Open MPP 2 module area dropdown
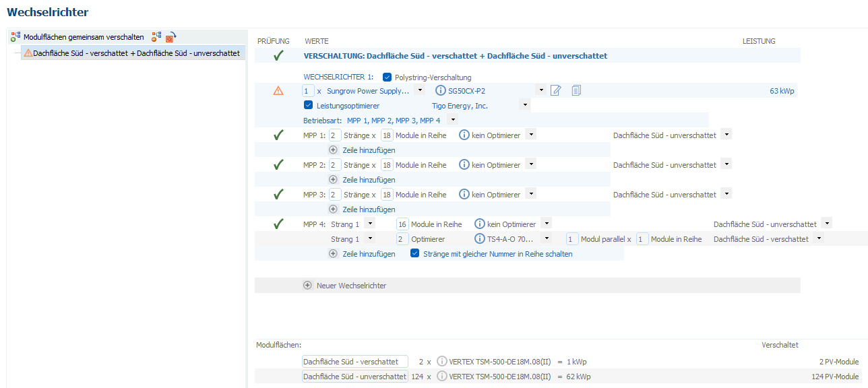This screenshot has height=388, width=868. pos(726,164)
